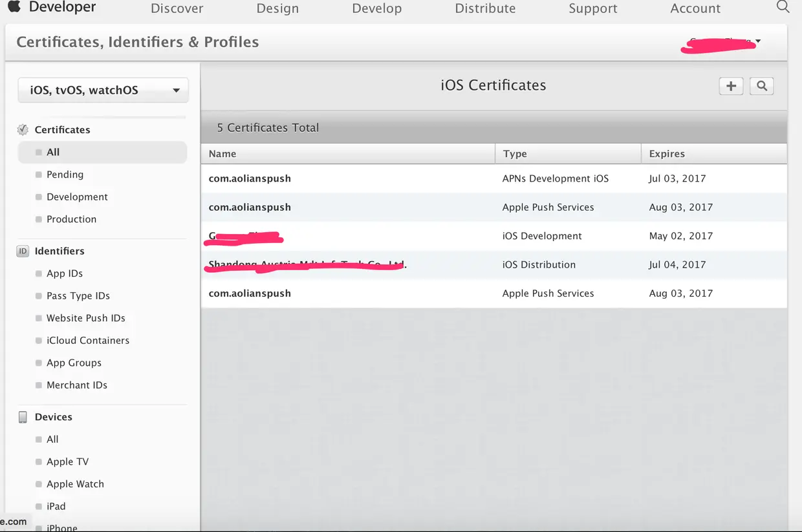The width and height of the screenshot is (802, 532).
Task: Click the Certificates section heading
Action: click(x=62, y=129)
